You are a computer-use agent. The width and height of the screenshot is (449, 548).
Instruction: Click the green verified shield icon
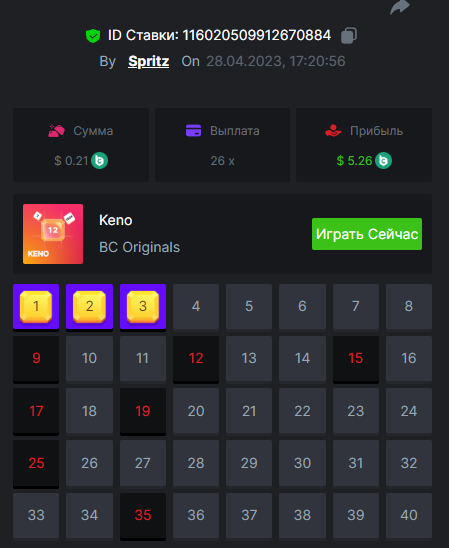pyautogui.click(x=93, y=36)
